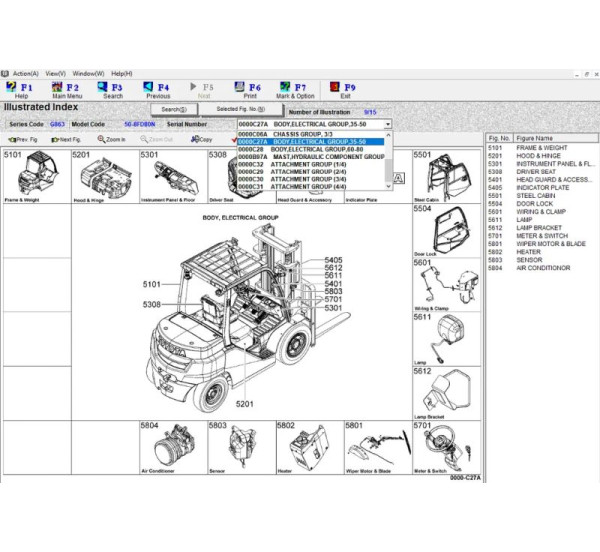Click the Copy toolbar button
The height and width of the screenshot is (552, 600).
coord(201,140)
